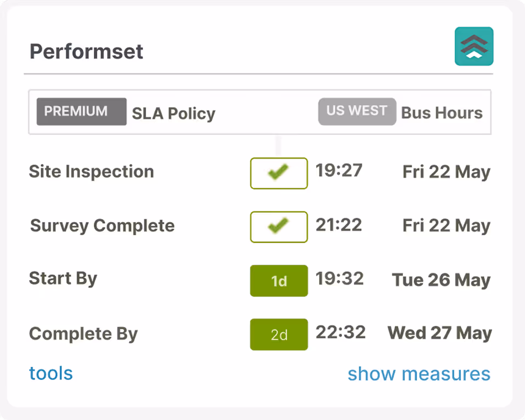
Task: Click the PREMIUM badge
Action: tap(81, 111)
